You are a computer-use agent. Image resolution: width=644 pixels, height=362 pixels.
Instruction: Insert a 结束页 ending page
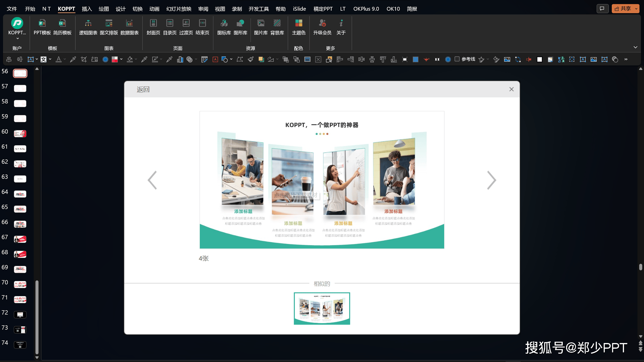tap(203, 27)
